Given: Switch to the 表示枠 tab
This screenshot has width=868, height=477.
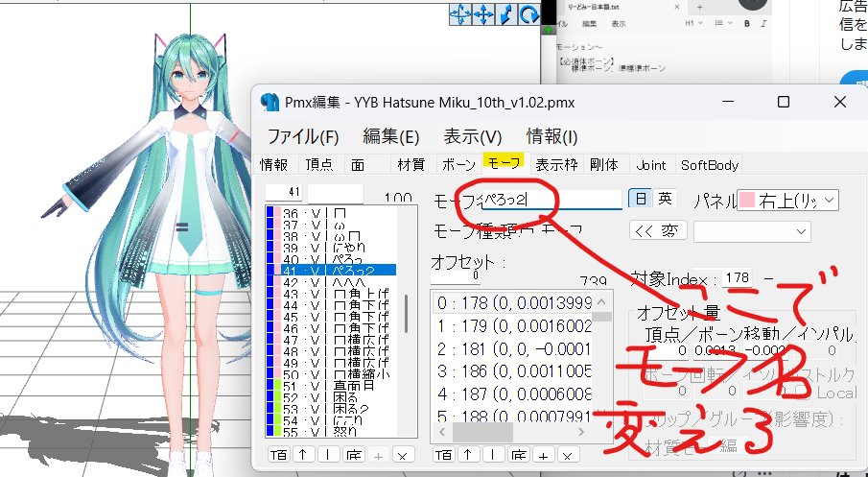Looking at the screenshot, I should tap(556, 164).
